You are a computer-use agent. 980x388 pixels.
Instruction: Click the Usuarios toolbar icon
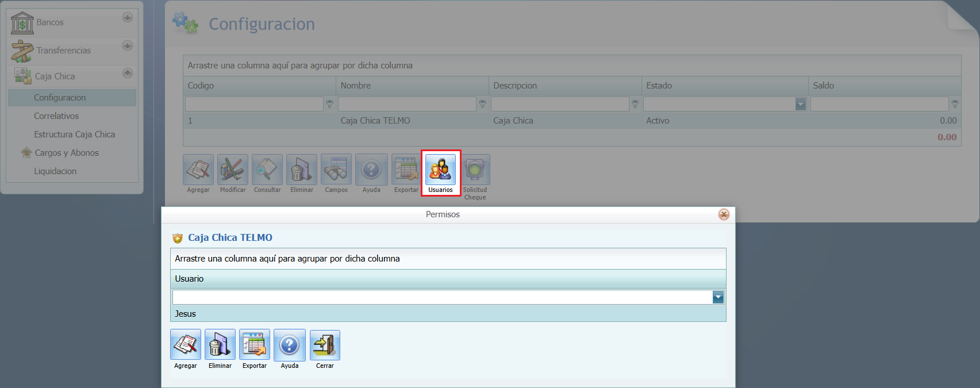[x=440, y=170]
